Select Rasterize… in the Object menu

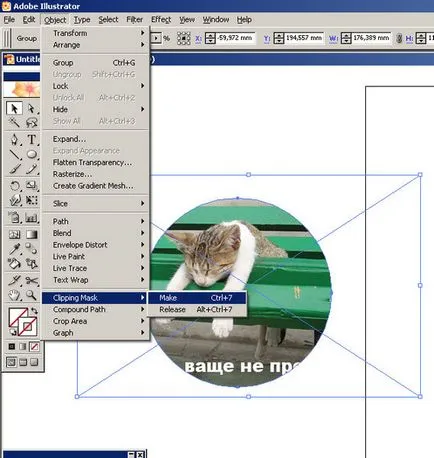pyautogui.click(x=96, y=174)
